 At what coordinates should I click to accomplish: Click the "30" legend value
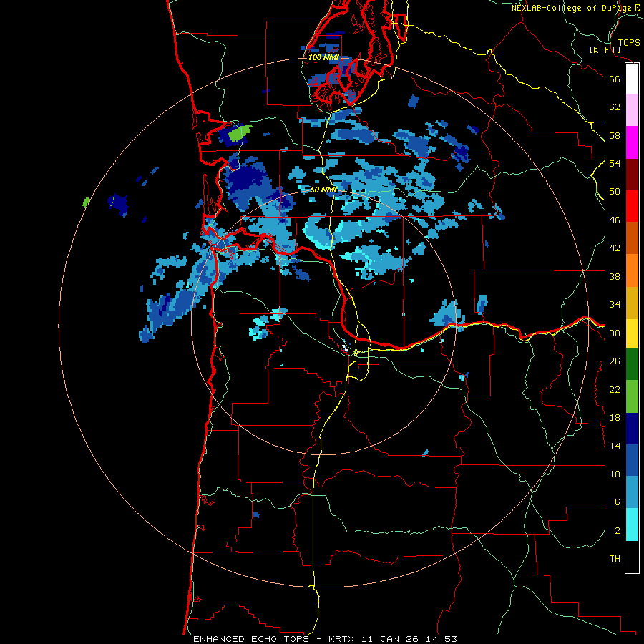pos(615,333)
